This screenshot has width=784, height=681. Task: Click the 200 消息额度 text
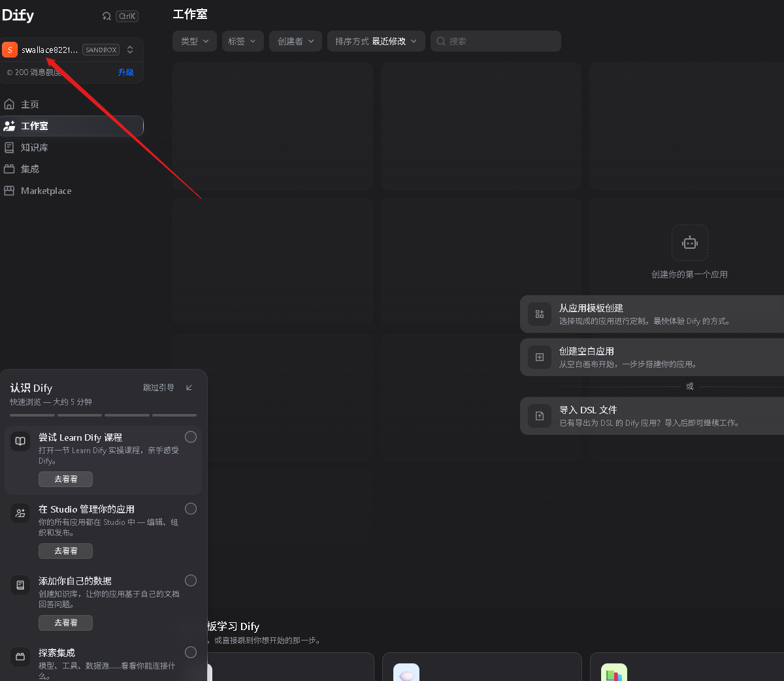coord(38,72)
